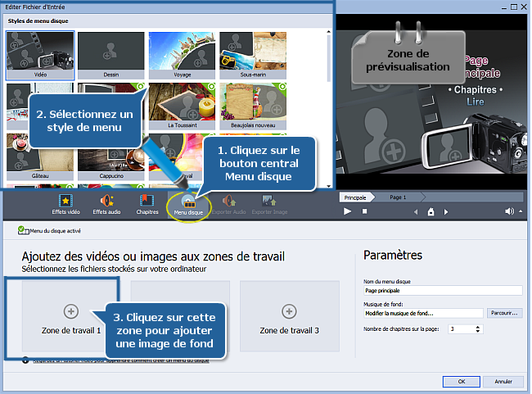
Task: Go to previous menu page arrow
Action: 416,212
